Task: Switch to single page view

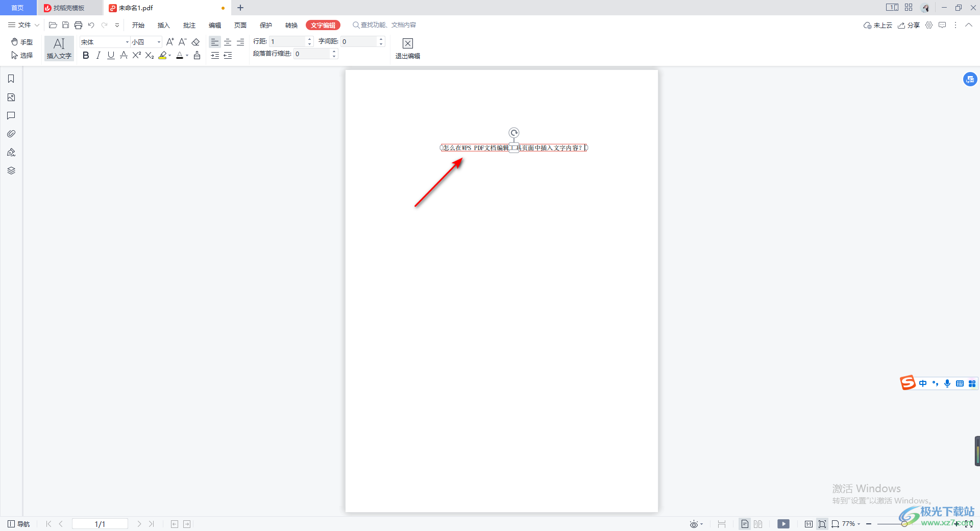Action: point(745,524)
